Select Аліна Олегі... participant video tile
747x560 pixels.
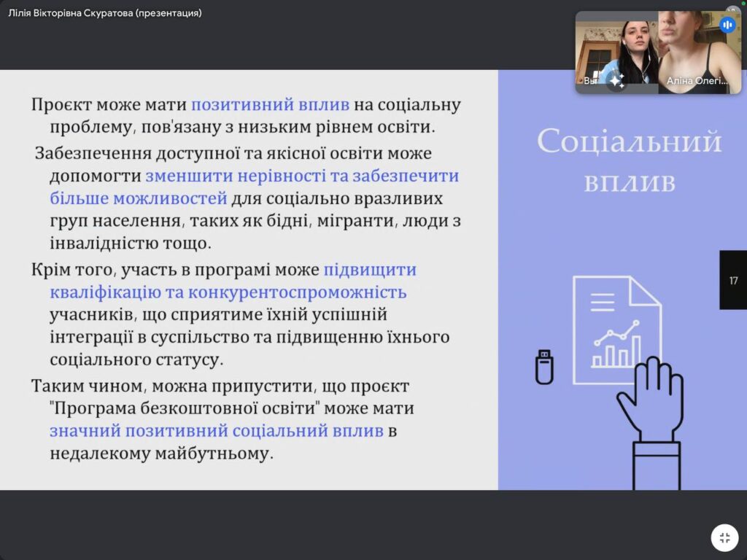click(699, 51)
